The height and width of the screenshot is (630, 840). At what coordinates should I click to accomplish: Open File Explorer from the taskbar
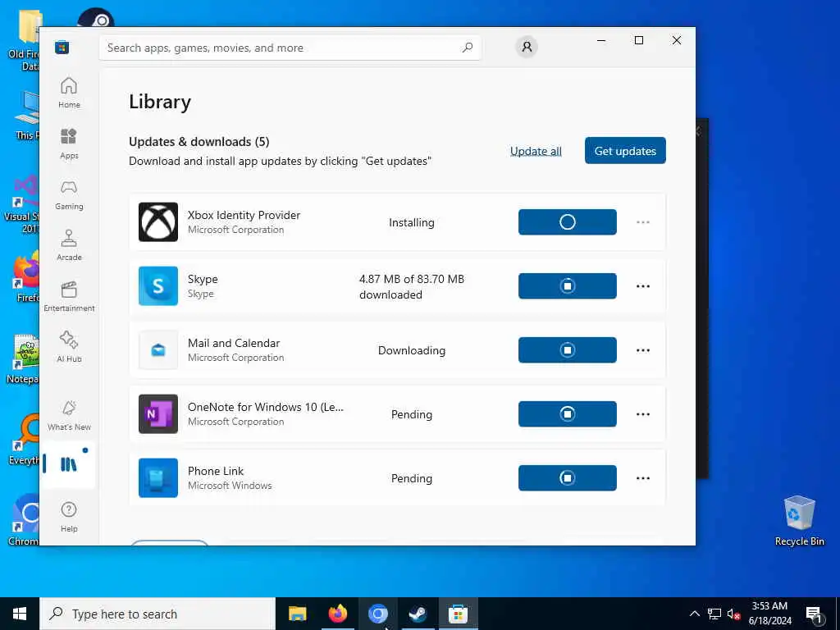click(x=297, y=614)
